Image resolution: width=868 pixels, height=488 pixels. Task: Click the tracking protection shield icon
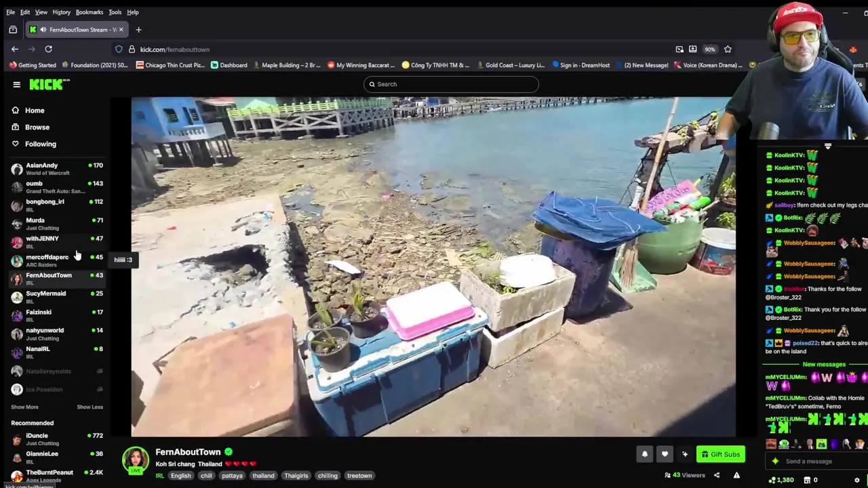(119, 49)
